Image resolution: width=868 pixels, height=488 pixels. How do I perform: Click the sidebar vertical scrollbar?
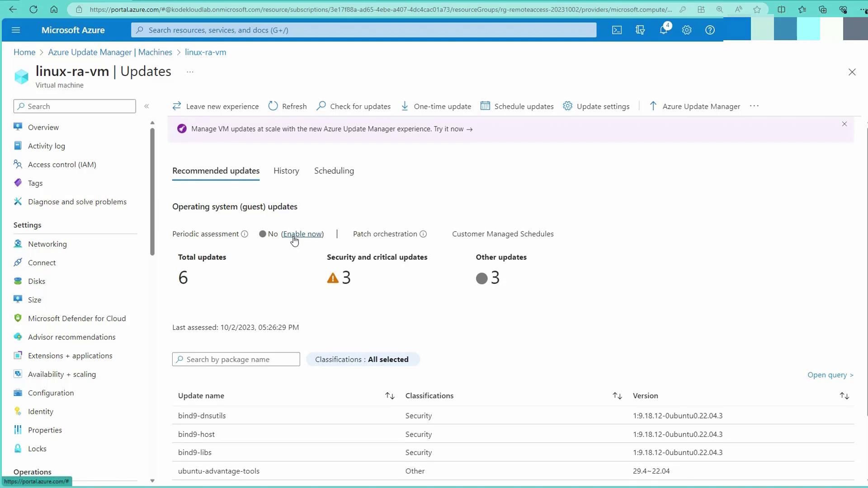[152, 192]
